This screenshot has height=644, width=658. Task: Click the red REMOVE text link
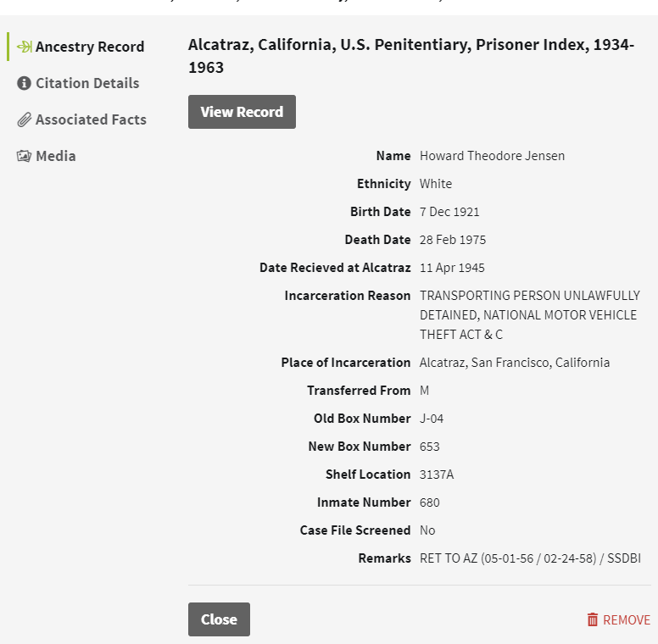tap(626, 619)
